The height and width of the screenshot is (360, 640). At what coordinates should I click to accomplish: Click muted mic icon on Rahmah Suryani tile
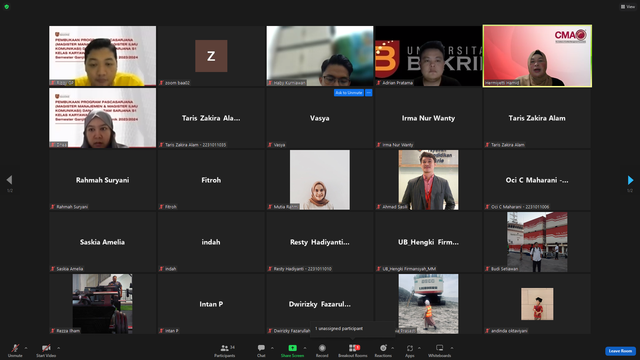[x=53, y=207]
